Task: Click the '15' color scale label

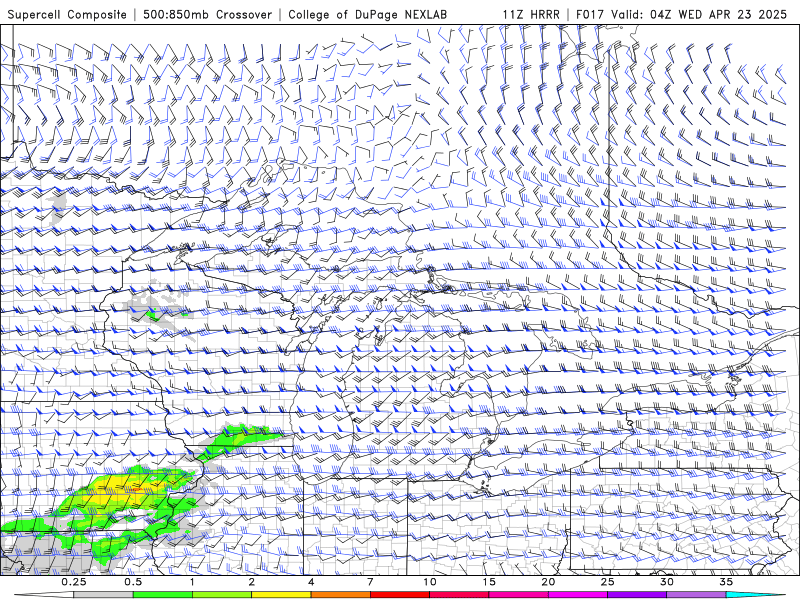Action: click(x=489, y=582)
